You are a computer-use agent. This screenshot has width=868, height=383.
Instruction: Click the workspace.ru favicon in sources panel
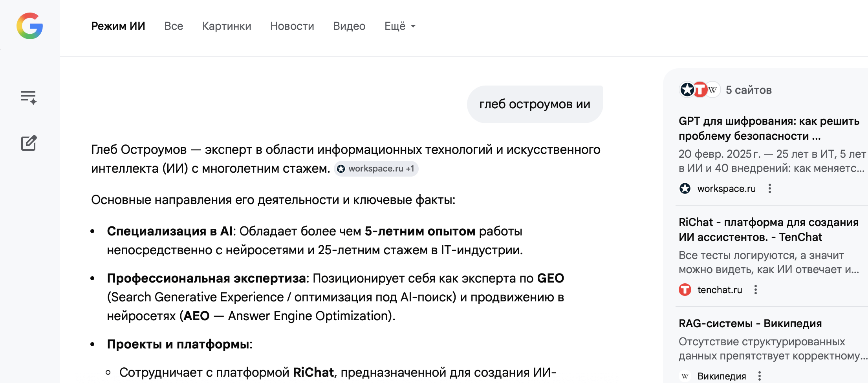click(x=685, y=189)
